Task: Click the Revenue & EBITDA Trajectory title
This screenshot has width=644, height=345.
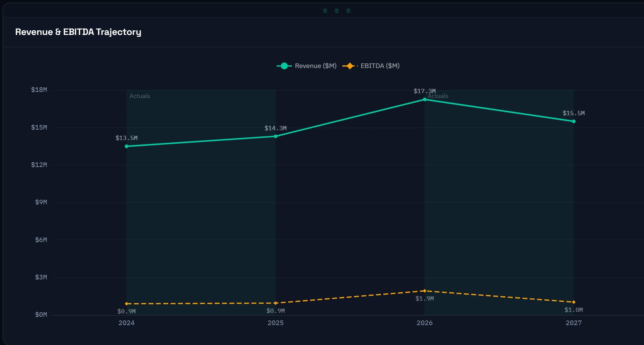Action: 78,32
